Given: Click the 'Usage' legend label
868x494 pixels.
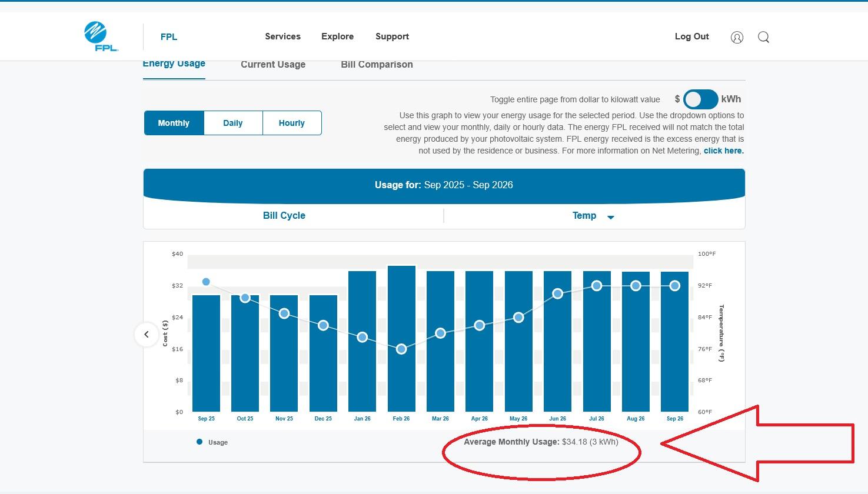Looking at the screenshot, I should coord(218,442).
